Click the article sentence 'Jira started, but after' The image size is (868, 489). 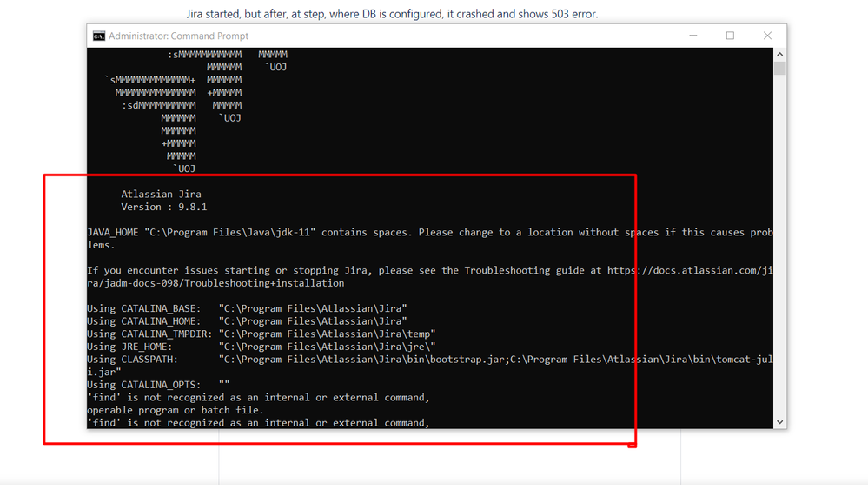click(392, 14)
